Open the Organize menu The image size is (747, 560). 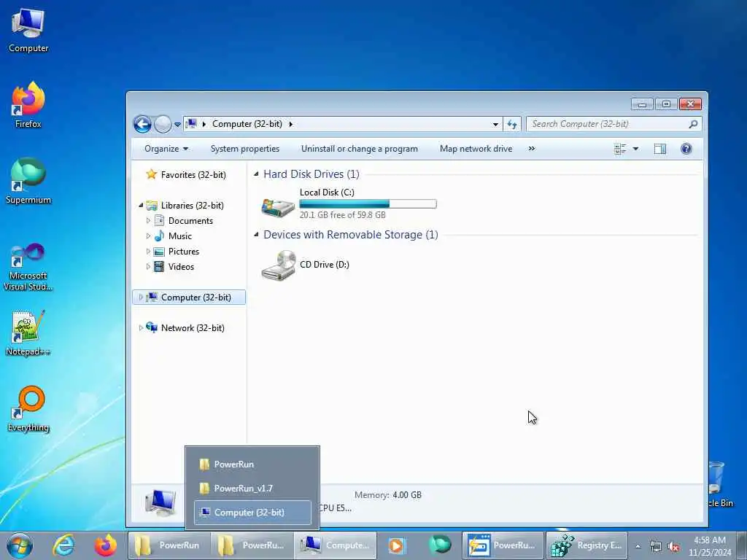[x=166, y=149]
